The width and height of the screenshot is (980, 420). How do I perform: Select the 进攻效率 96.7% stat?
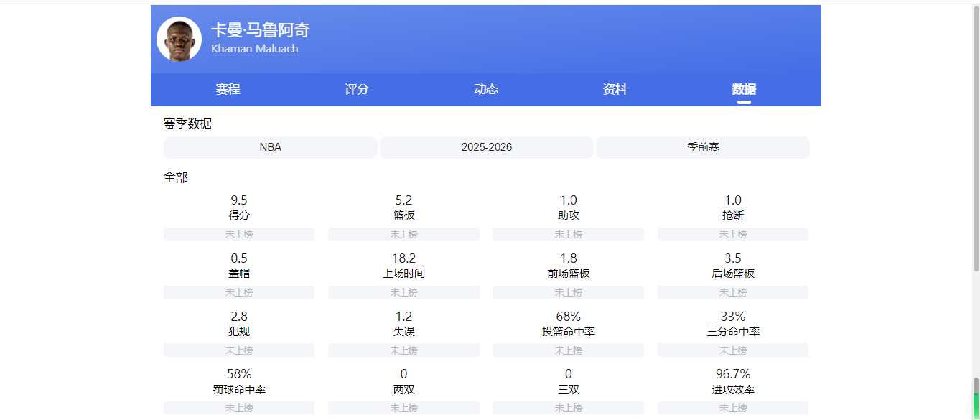pyautogui.click(x=733, y=382)
